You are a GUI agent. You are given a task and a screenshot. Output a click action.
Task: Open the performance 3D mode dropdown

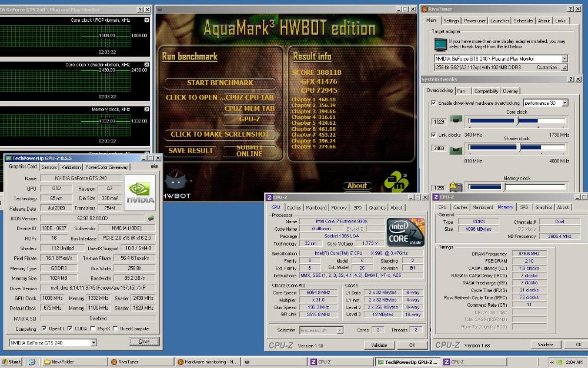tap(564, 102)
